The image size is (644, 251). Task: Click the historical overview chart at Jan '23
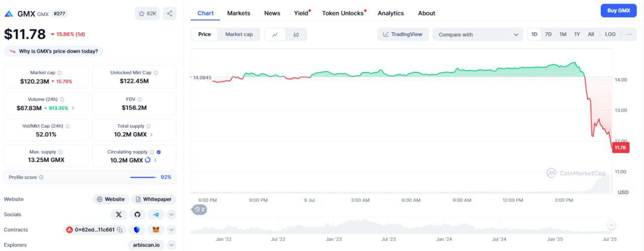tap(334, 226)
